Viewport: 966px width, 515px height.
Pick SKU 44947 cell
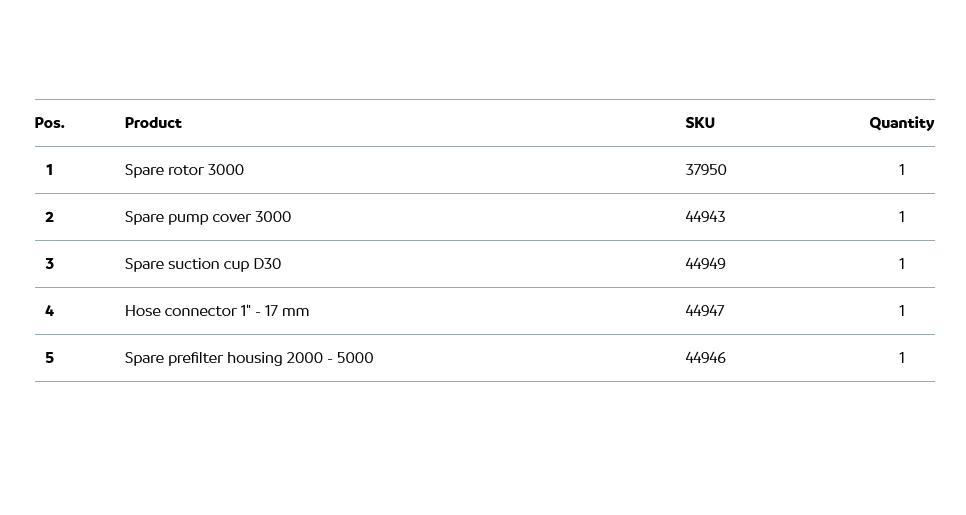(705, 311)
